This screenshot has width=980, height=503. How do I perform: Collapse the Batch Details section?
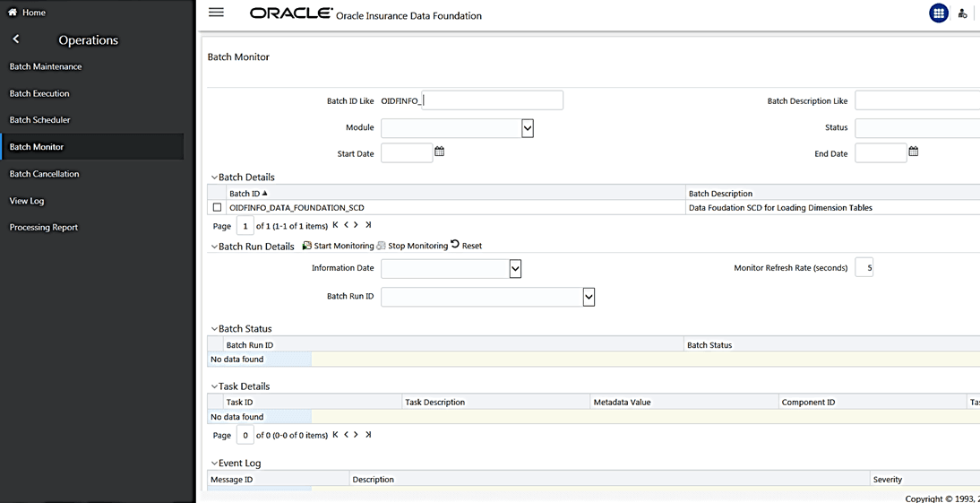[214, 178]
